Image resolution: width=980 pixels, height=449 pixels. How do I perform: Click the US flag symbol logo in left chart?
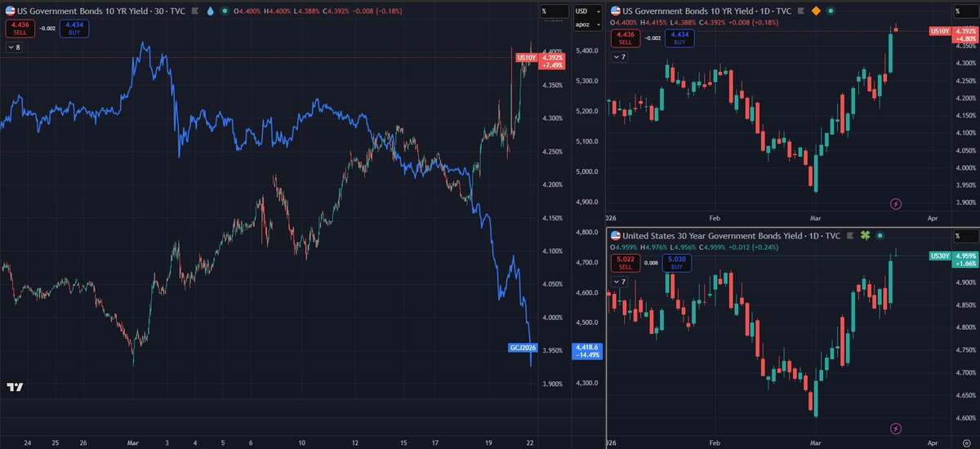coord(10,11)
